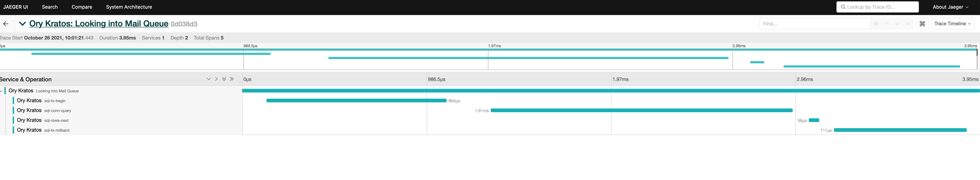Open the trace title link Looking into Mail Queue
The width and height of the screenshot is (980, 180).
[x=99, y=23]
